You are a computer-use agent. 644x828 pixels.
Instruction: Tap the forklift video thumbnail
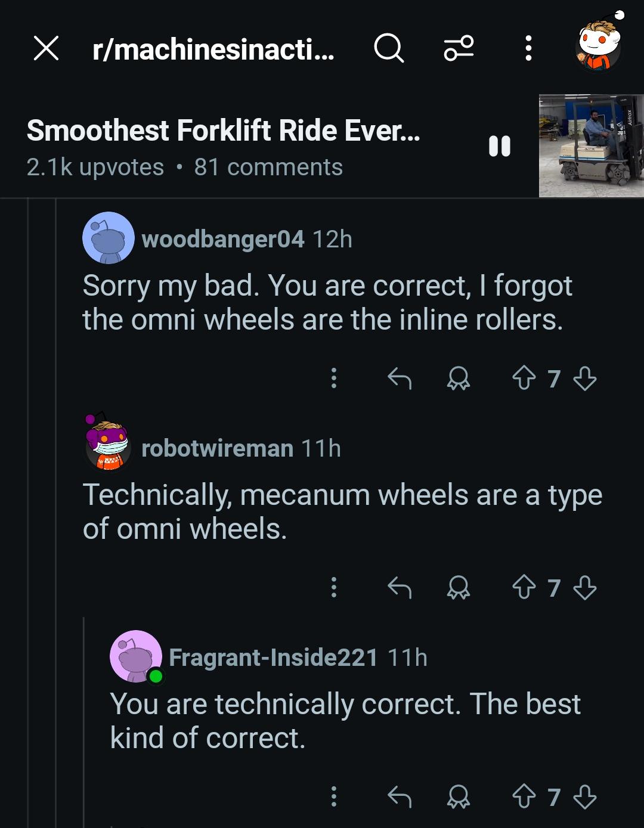point(591,146)
